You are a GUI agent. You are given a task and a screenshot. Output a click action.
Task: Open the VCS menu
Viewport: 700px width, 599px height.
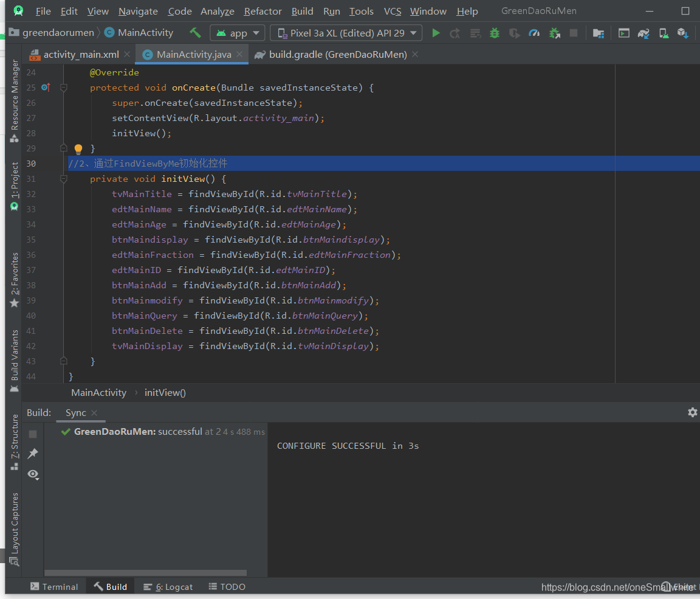click(x=393, y=11)
